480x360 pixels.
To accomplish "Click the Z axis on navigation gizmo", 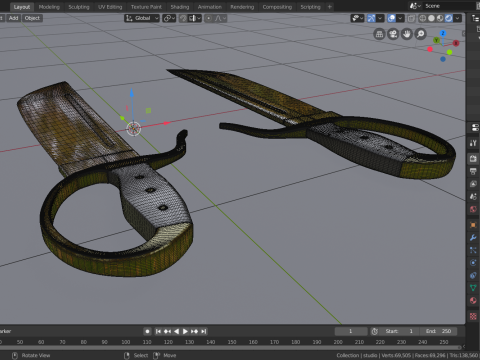I will click(443, 33).
